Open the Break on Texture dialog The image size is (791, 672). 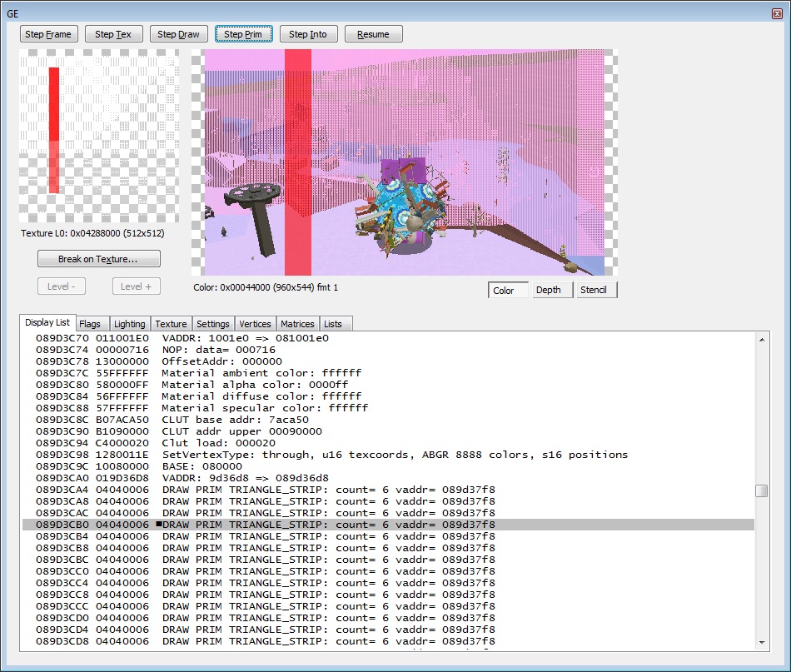[x=99, y=259]
